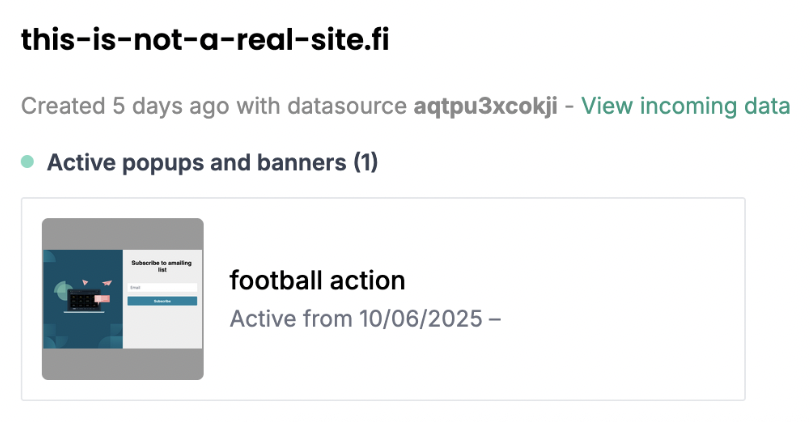Image resolution: width=810 pixels, height=422 pixels.
Task: Click the Subscribe button in the preview
Action: coord(162,300)
